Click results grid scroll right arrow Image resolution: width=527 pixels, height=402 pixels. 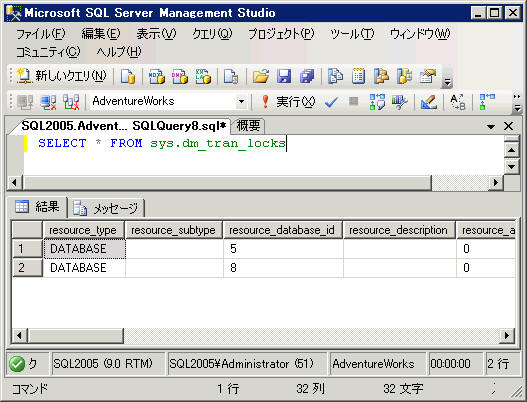coord(506,335)
